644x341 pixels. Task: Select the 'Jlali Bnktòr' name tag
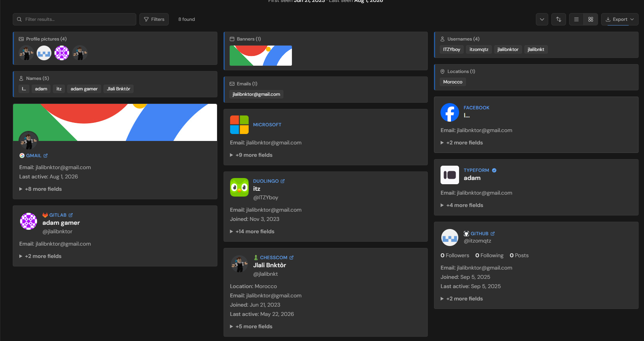click(119, 89)
